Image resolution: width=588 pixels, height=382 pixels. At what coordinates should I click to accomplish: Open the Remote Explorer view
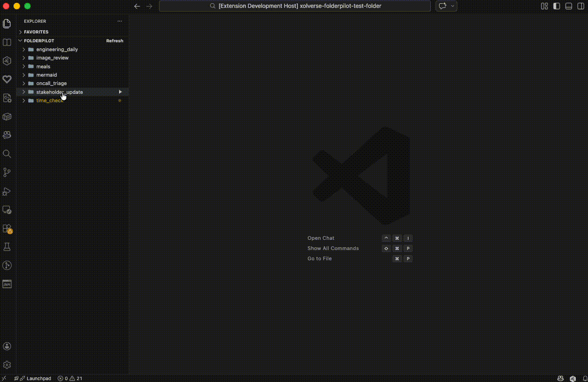click(x=7, y=210)
